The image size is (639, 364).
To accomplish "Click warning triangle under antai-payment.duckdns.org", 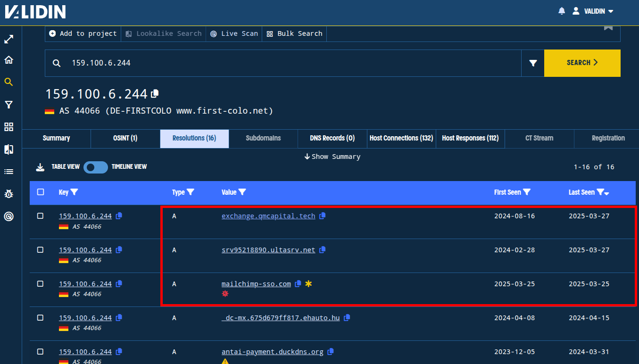I will point(225,362).
